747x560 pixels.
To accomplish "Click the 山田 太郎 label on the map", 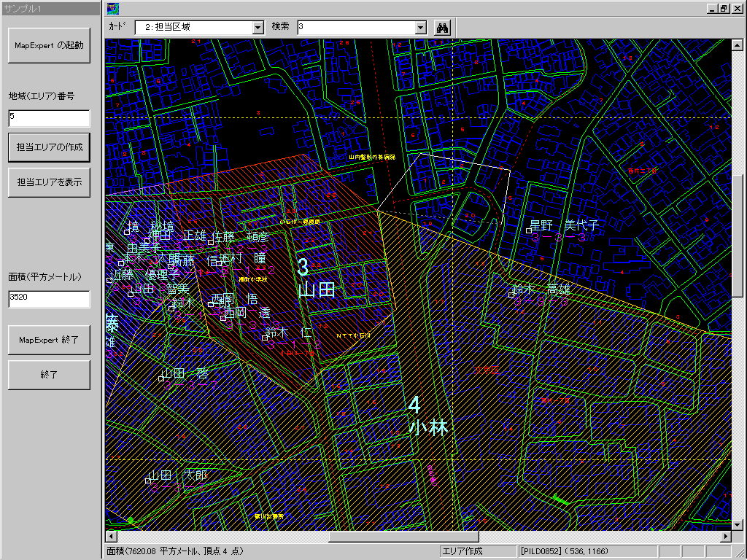I will [178, 475].
